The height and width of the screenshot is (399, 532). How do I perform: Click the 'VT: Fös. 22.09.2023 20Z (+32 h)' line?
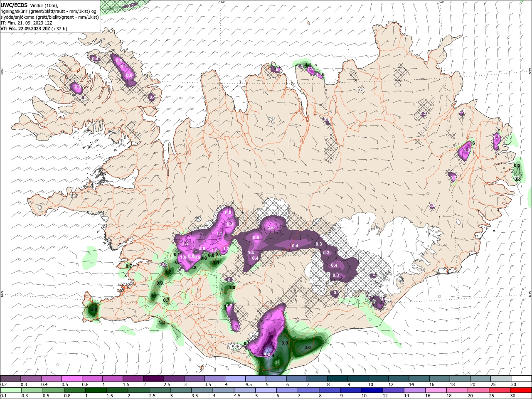[34, 29]
